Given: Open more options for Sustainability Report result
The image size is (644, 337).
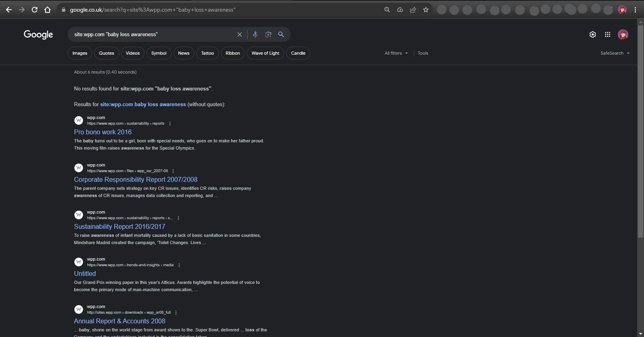Looking at the screenshot, I should [x=178, y=218].
